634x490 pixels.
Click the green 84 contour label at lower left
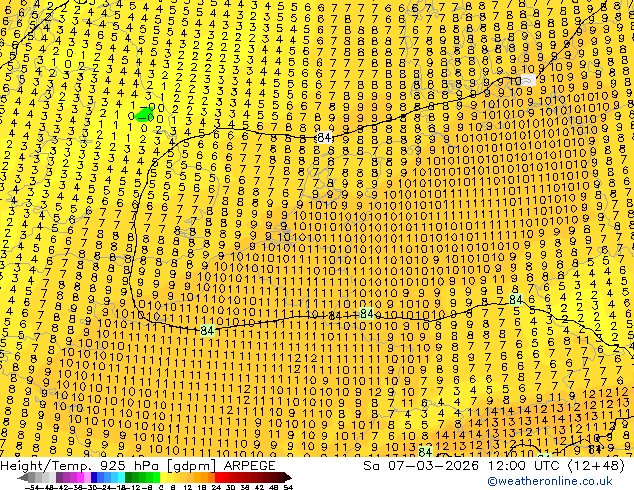(207, 330)
